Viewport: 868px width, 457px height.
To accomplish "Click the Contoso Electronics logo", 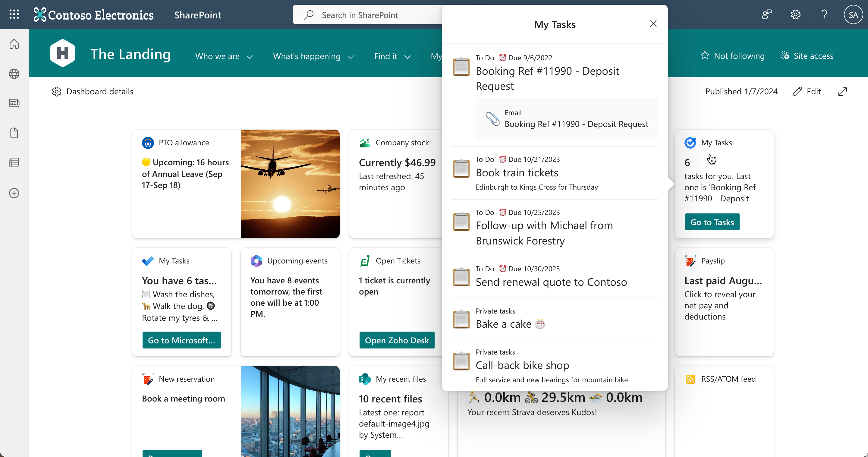I will click(x=94, y=14).
